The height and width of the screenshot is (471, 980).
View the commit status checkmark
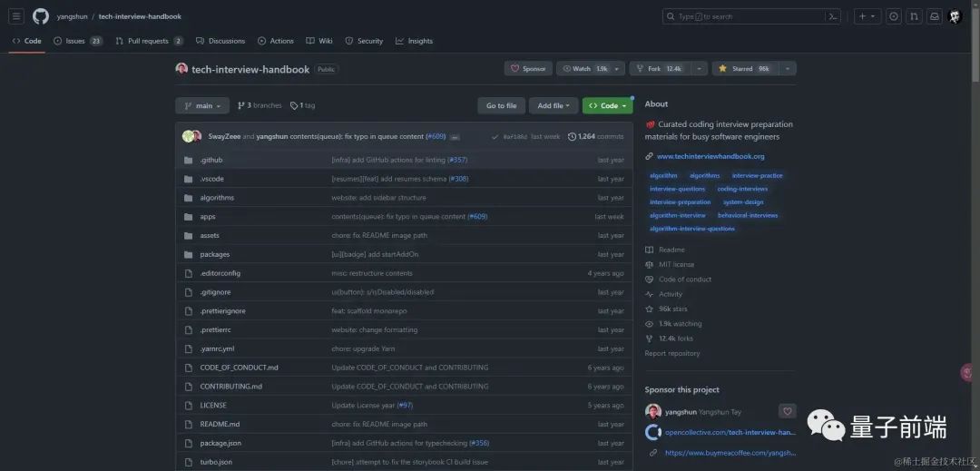click(495, 137)
